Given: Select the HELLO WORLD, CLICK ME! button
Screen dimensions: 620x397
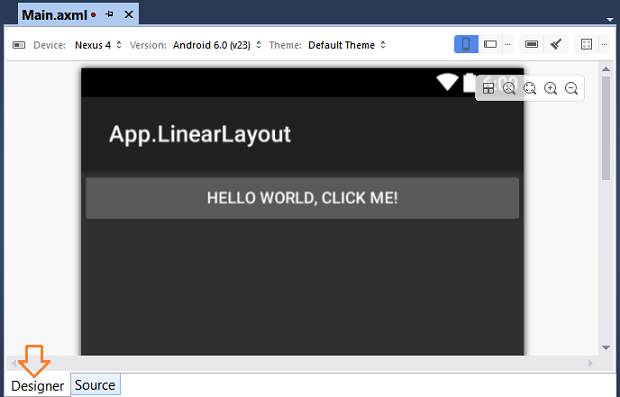Looking at the screenshot, I should (x=302, y=198).
